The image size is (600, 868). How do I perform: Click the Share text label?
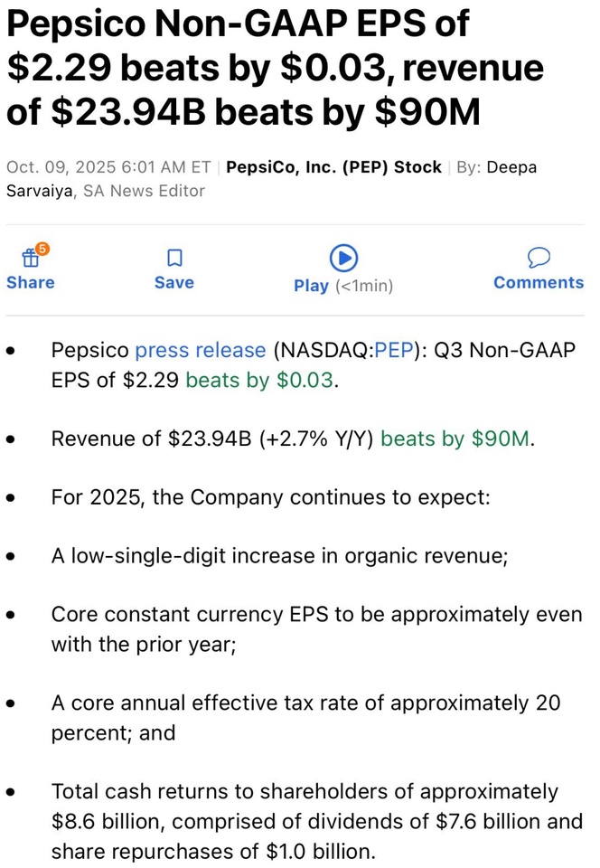pos(30,283)
